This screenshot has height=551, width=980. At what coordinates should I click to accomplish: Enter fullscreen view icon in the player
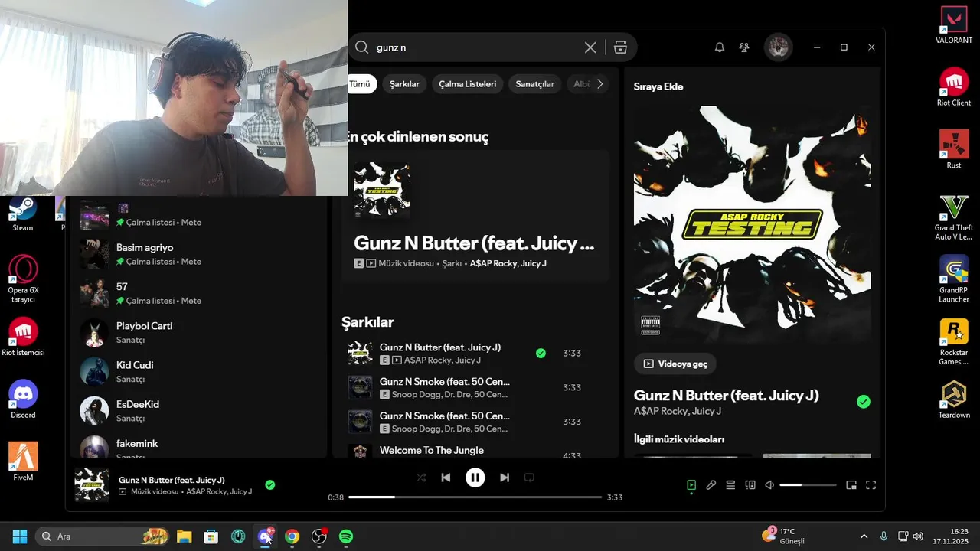871,485
